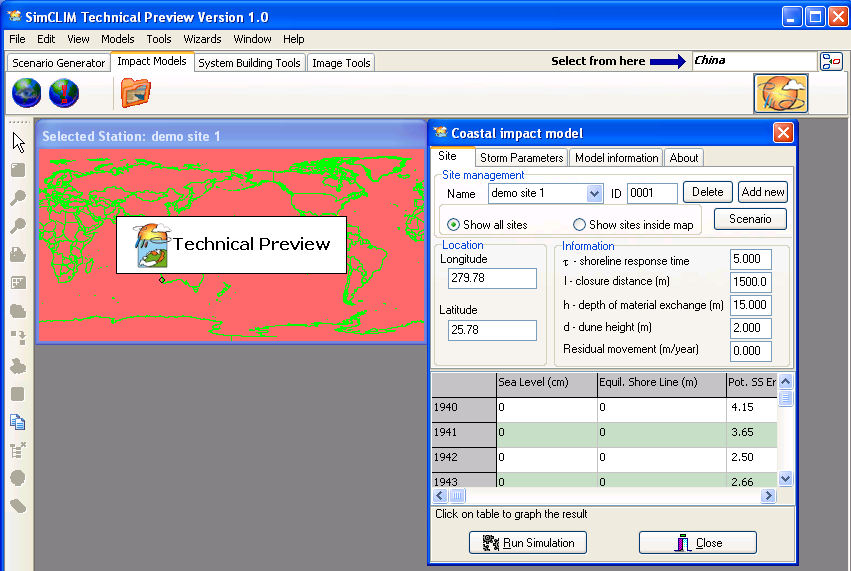Click the table's horizontal scrollbar thumb

click(458, 496)
